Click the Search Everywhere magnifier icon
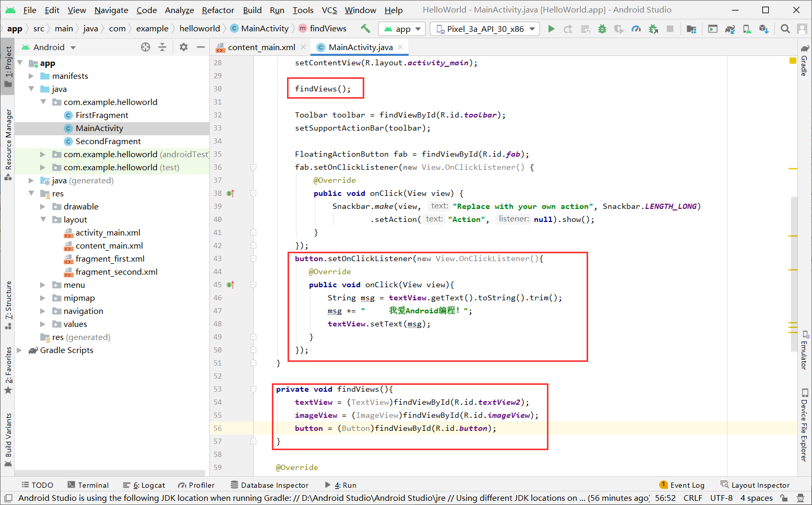812x505 pixels. (x=785, y=29)
